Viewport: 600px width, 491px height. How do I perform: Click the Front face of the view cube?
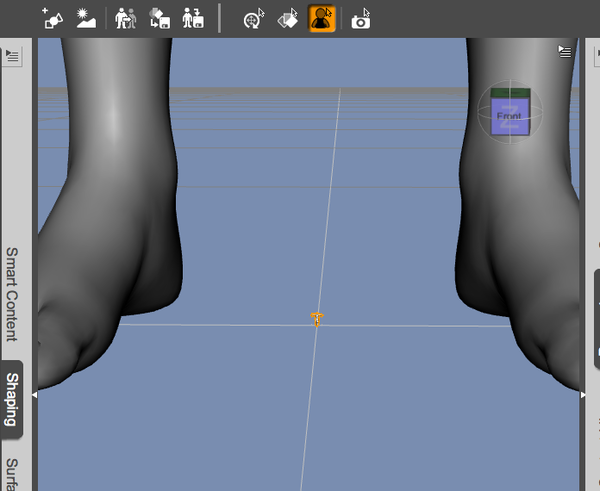[510, 116]
